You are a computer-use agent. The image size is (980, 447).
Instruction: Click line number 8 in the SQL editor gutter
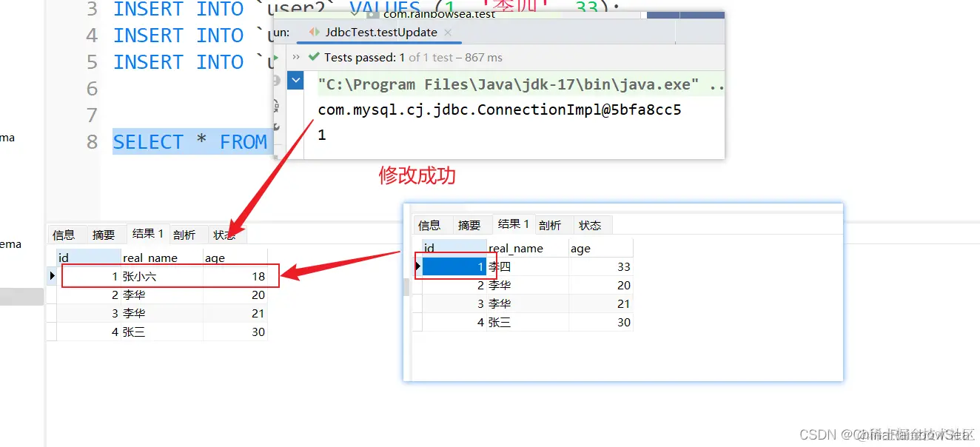tap(92, 142)
